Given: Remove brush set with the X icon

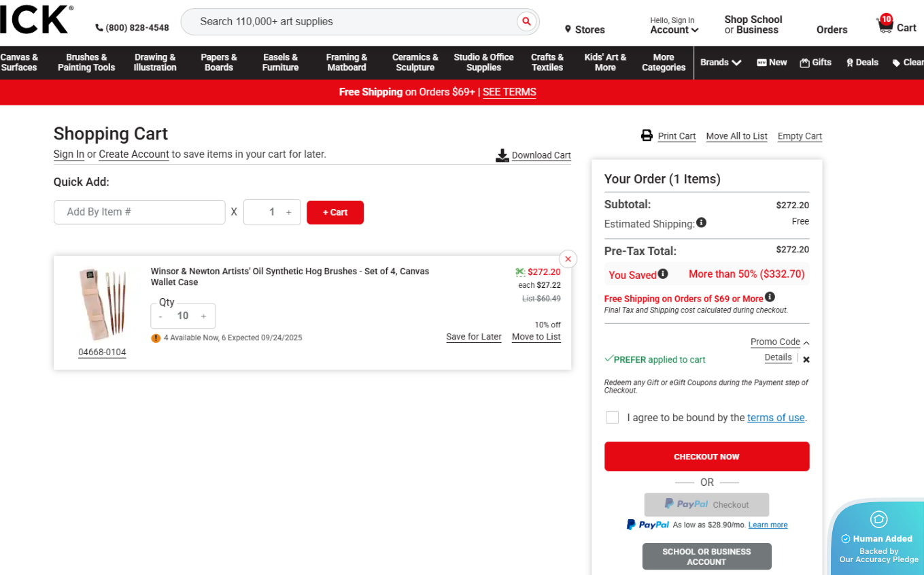Looking at the screenshot, I should click(x=568, y=259).
